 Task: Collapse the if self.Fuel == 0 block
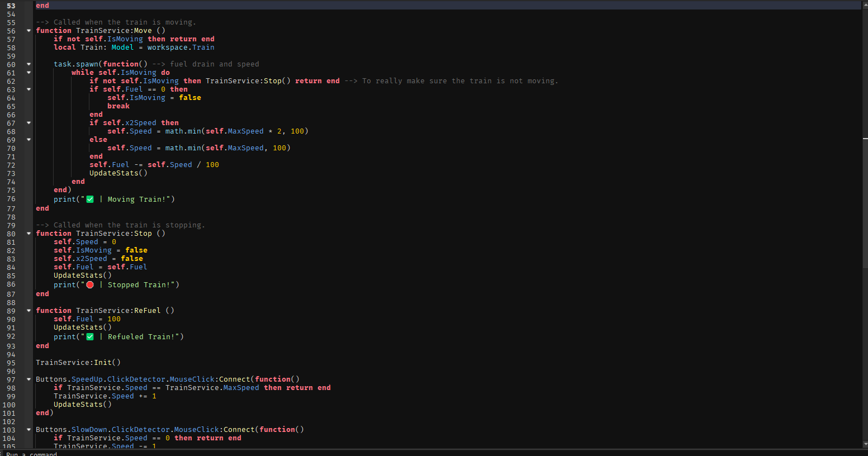[29, 89]
